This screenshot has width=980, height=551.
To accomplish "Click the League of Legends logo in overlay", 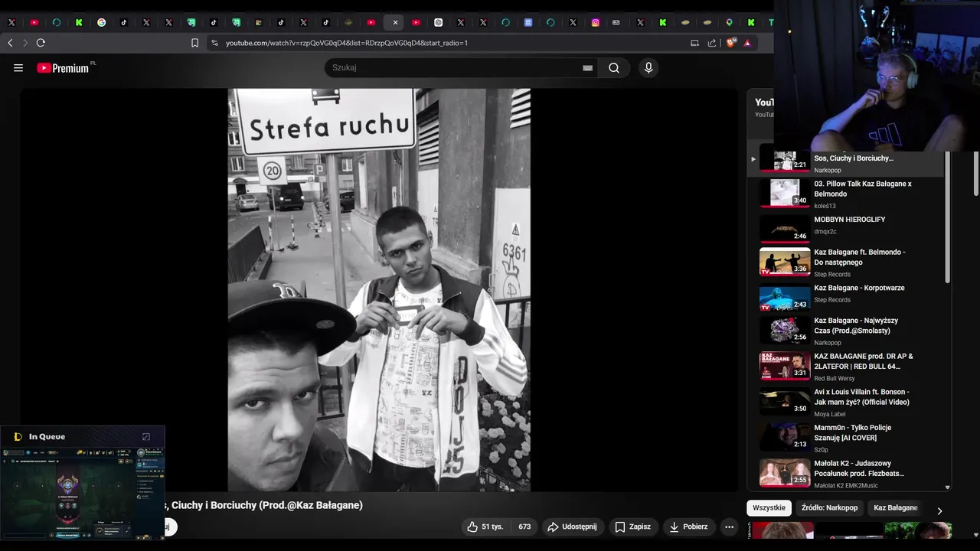I will click(x=18, y=437).
